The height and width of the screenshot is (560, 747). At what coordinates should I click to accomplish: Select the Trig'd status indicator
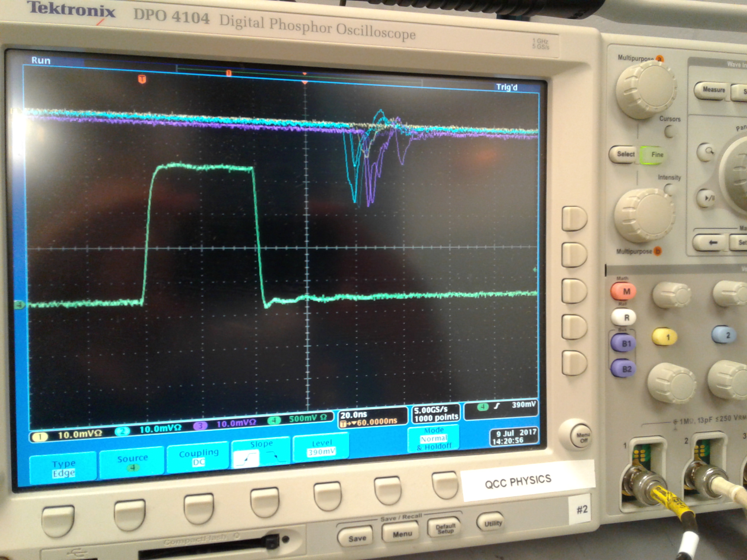pyautogui.click(x=507, y=87)
